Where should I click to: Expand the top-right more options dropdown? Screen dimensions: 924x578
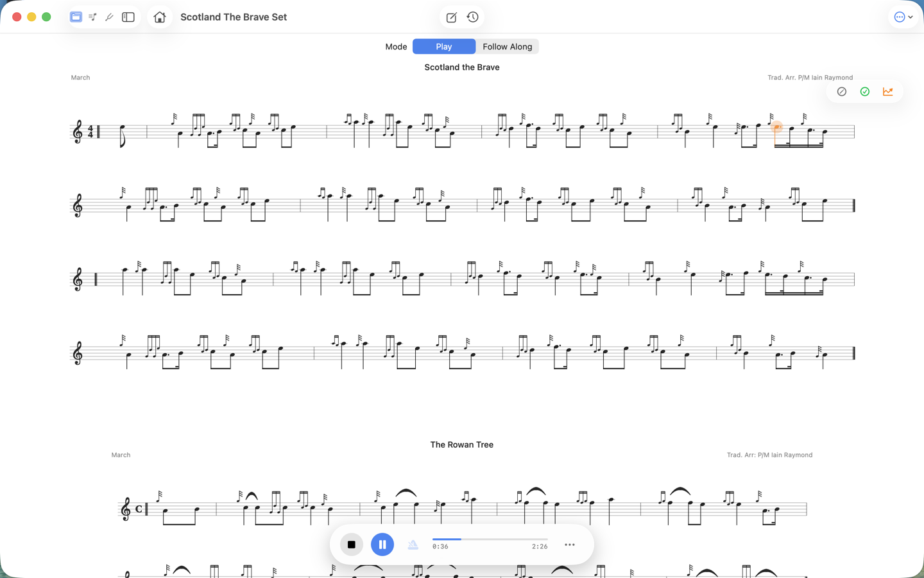tap(903, 17)
